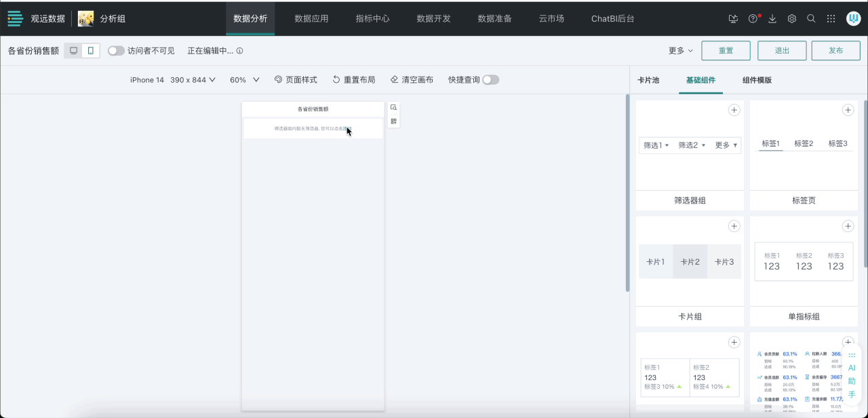
Task: Click the search magnifier icon
Action: (811, 19)
